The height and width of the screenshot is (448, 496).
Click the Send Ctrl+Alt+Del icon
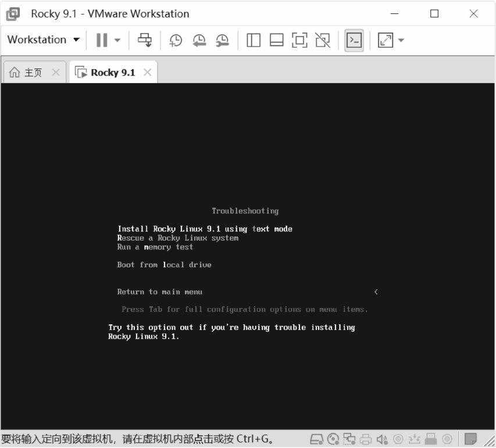click(x=145, y=40)
